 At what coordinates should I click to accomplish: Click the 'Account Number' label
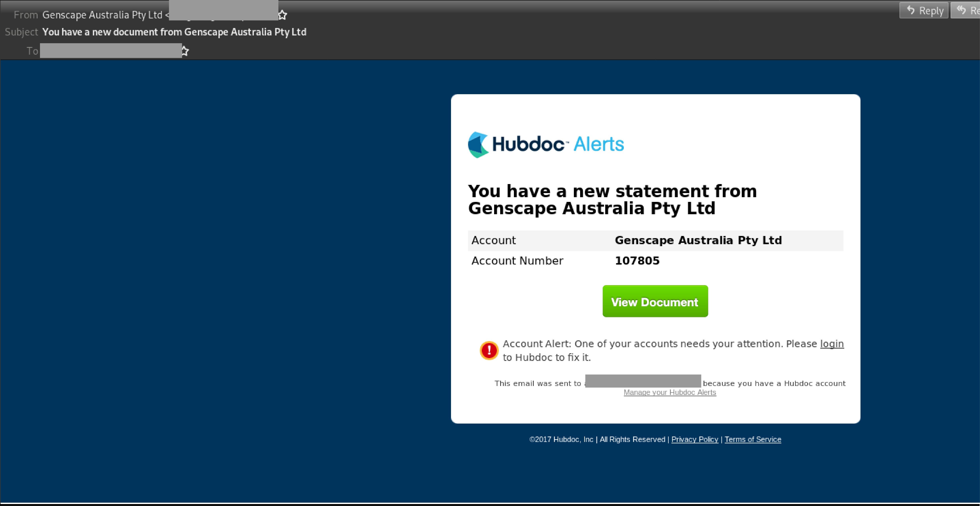point(517,261)
